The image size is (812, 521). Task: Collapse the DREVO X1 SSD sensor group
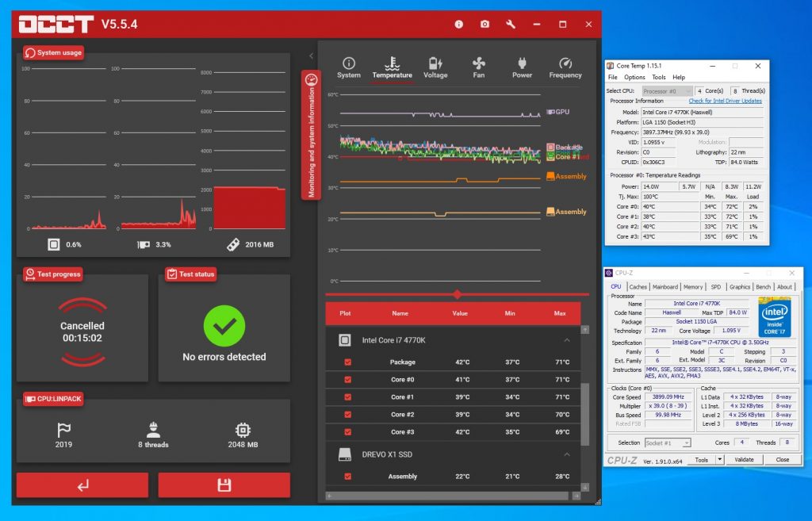click(x=566, y=454)
